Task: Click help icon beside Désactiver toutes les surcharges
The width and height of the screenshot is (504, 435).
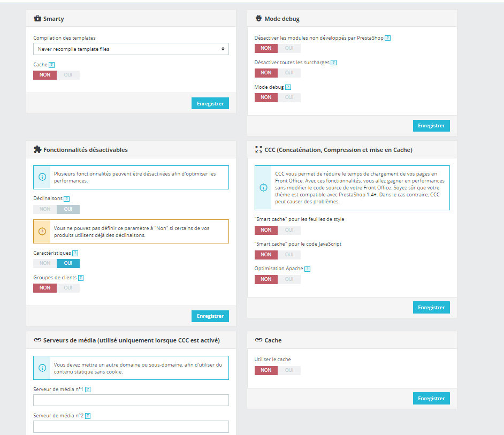Action: [333, 63]
